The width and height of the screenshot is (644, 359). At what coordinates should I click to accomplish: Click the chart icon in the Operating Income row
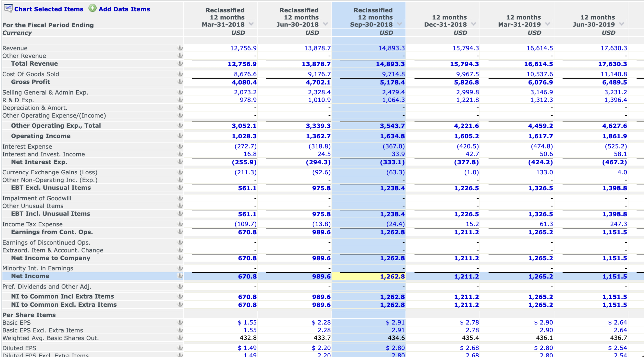[180, 136]
